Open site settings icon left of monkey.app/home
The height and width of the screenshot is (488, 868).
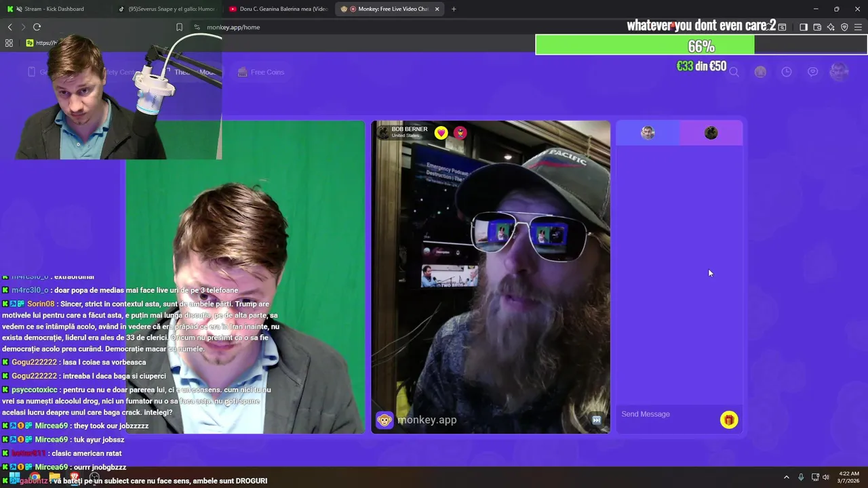pos(197,27)
